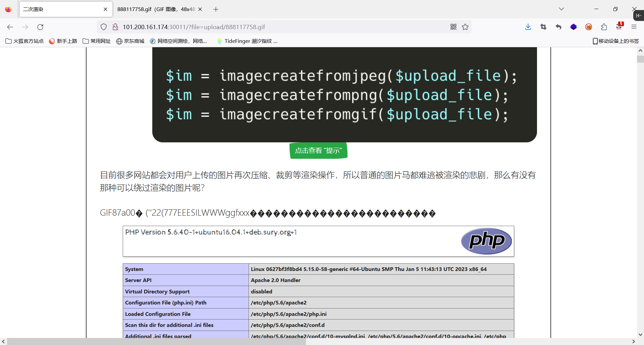Open the extension showing badge 5
The image size is (644, 345).
point(619,26)
